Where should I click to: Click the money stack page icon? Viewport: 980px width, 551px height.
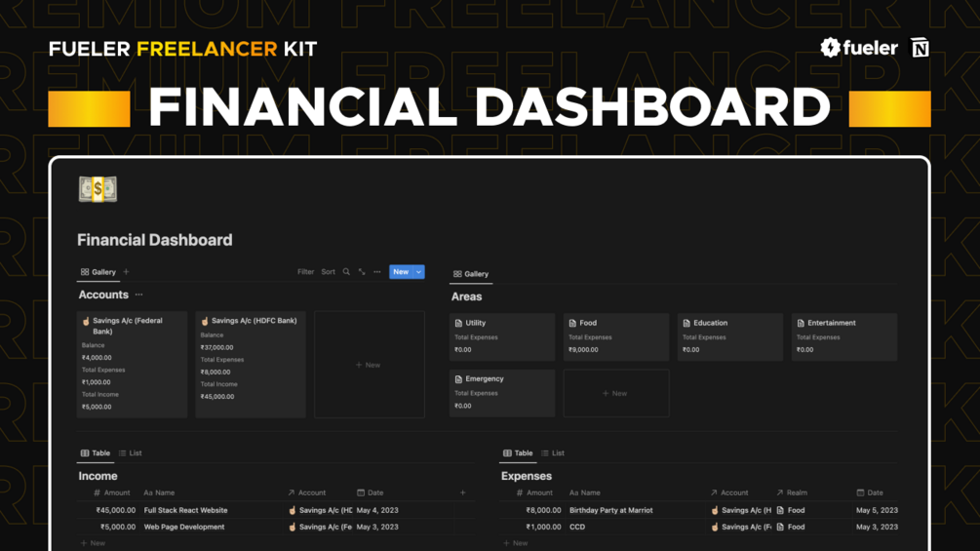(x=98, y=188)
